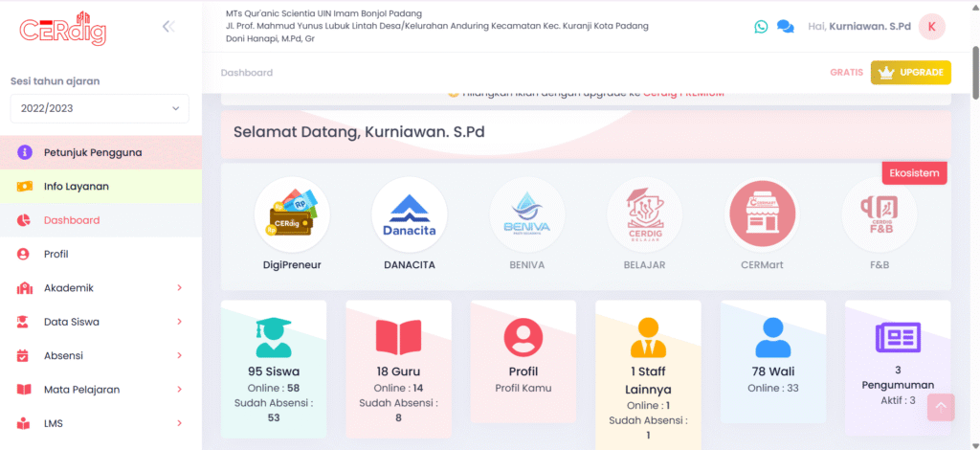Click the Cerdig PREMIUM upgrade link
The width and height of the screenshot is (980, 450).
coord(683,93)
